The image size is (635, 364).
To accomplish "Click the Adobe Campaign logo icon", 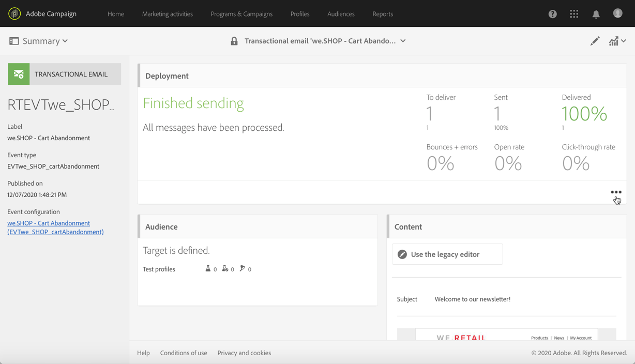I will (14, 13).
